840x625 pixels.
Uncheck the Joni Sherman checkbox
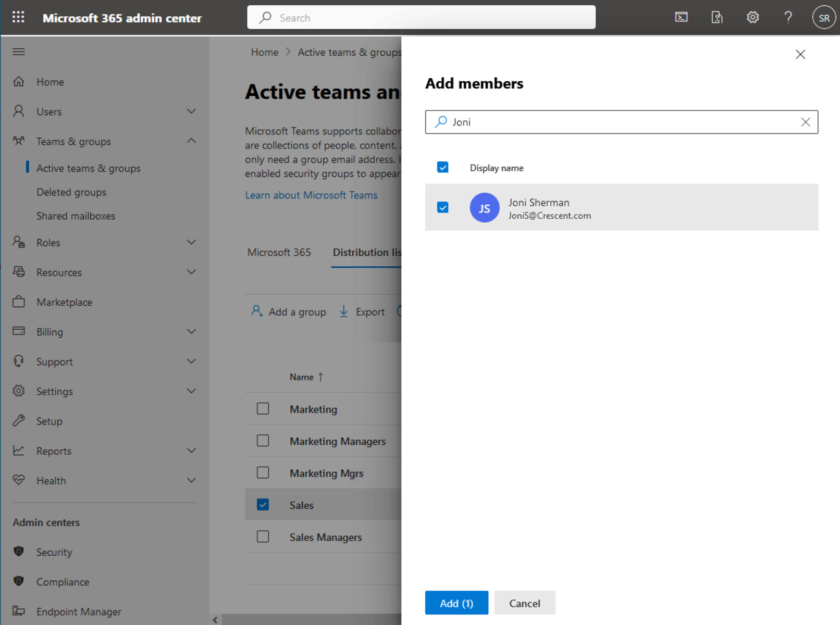click(443, 208)
